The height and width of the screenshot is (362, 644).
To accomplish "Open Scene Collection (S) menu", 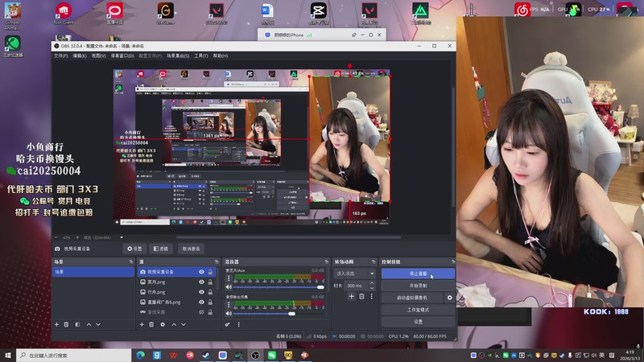I will coord(178,56).
